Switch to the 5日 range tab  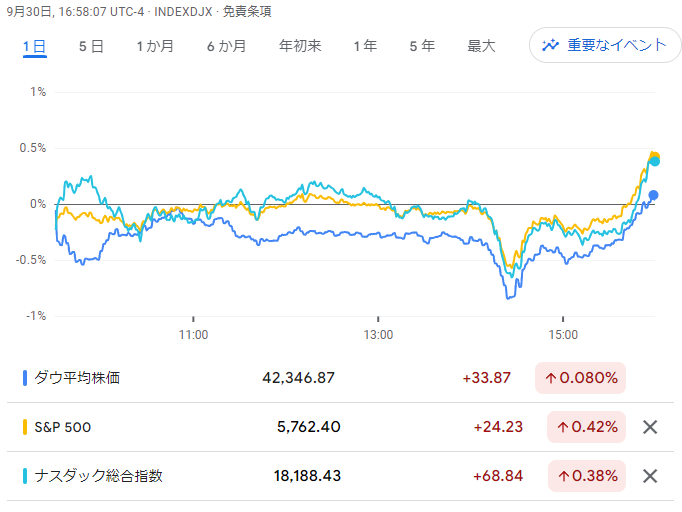(x=91, y=46)
